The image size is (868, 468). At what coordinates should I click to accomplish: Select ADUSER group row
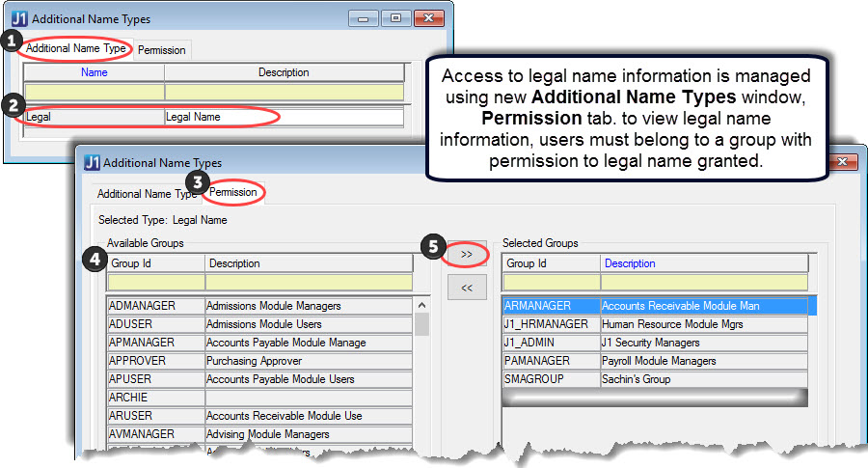coord(260,324)
